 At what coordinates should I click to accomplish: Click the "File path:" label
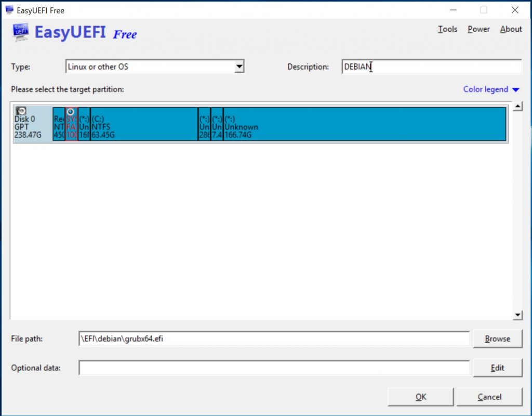[27, 339]
